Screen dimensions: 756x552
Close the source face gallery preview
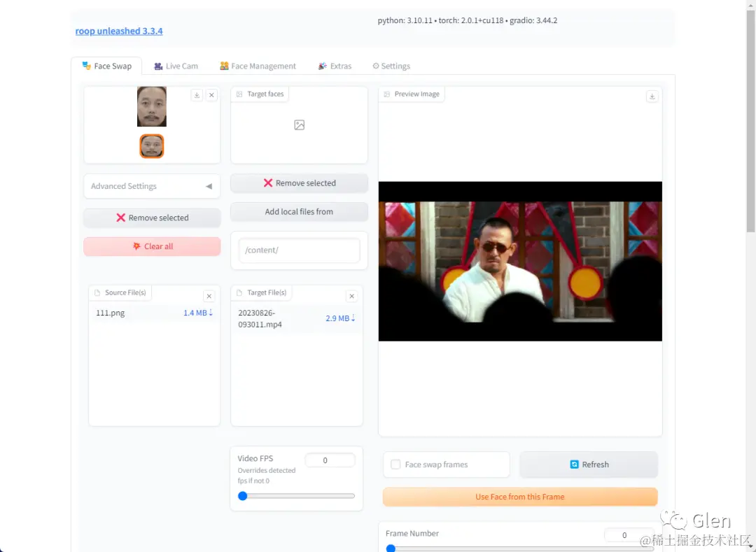click(x=211, y=95)
